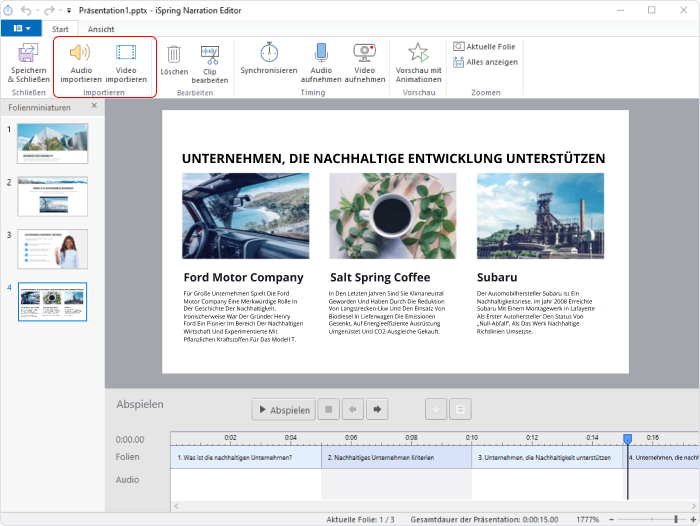Click the zoom slider handle
The width and height of the screenshot is (700, 526).
[676, 519]
